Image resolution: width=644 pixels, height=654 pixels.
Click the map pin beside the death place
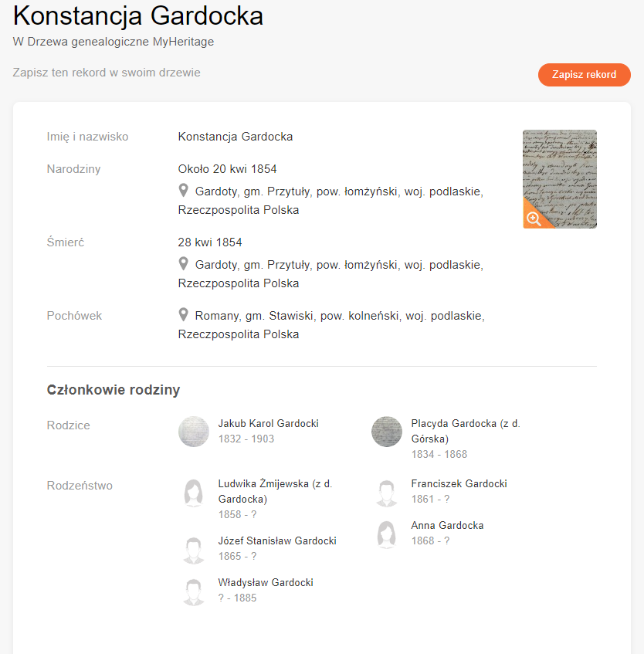(x=184, y=264)
